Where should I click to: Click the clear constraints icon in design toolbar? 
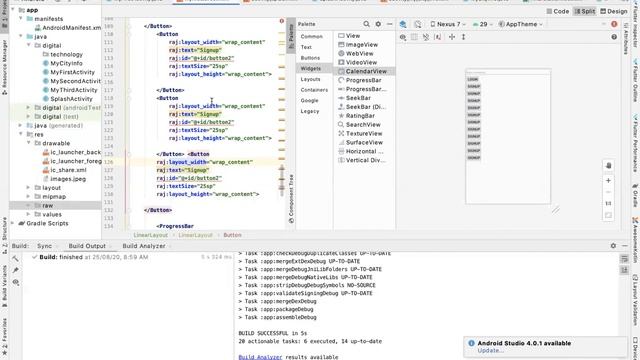(x=426, y=37)
